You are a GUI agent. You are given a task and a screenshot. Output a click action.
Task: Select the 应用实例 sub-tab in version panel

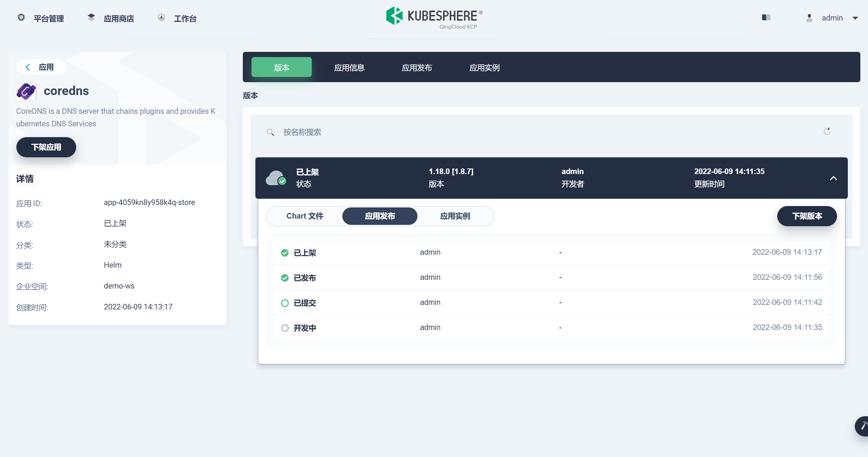pos(455,216)
